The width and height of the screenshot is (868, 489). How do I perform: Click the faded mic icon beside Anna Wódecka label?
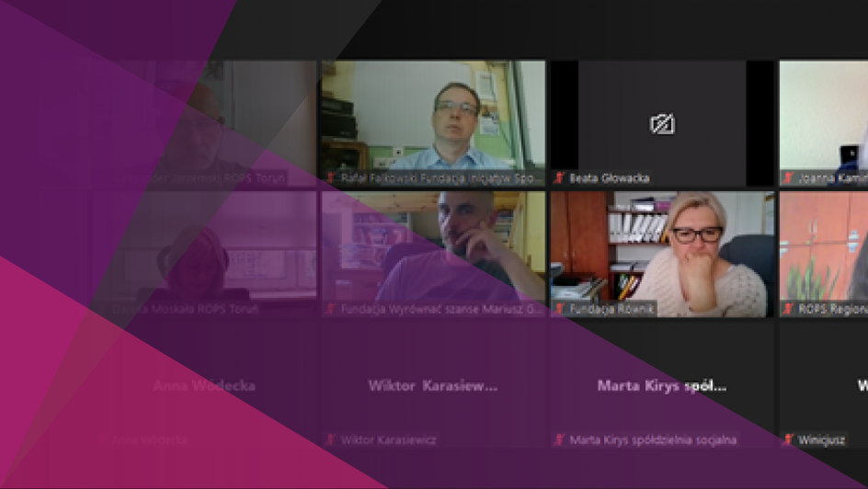tap(102, 439)
